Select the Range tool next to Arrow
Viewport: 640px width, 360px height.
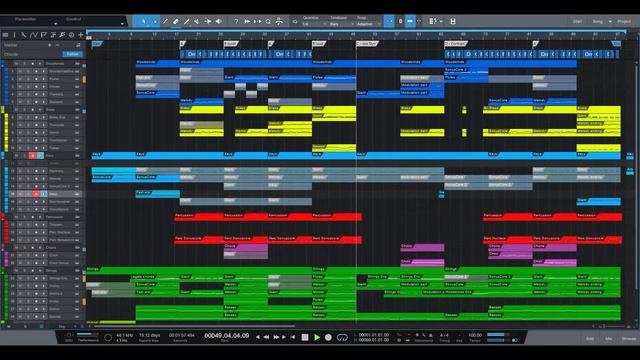pos(155,21)
